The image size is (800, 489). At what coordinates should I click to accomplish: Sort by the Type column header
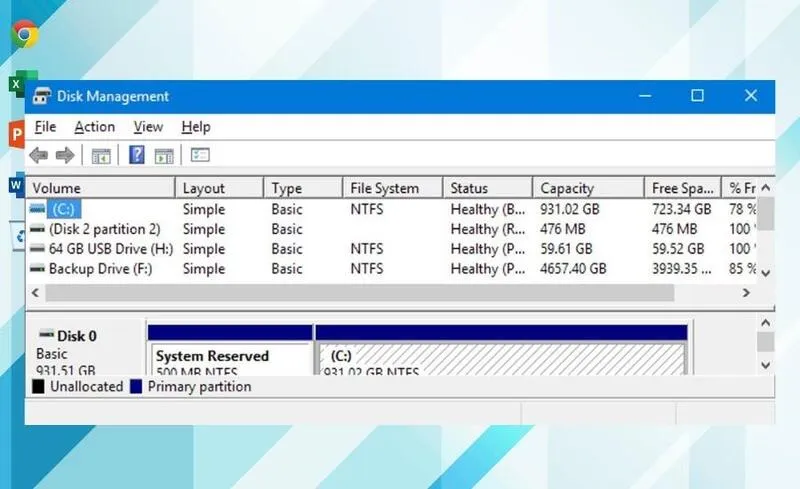pyautogui.click(x=303, y=188)
